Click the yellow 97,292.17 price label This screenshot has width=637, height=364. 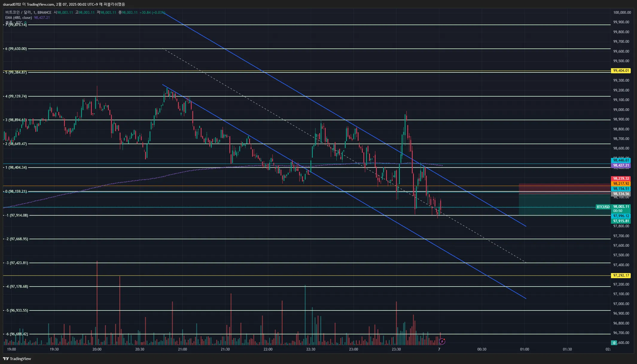[x=621, y=275]
